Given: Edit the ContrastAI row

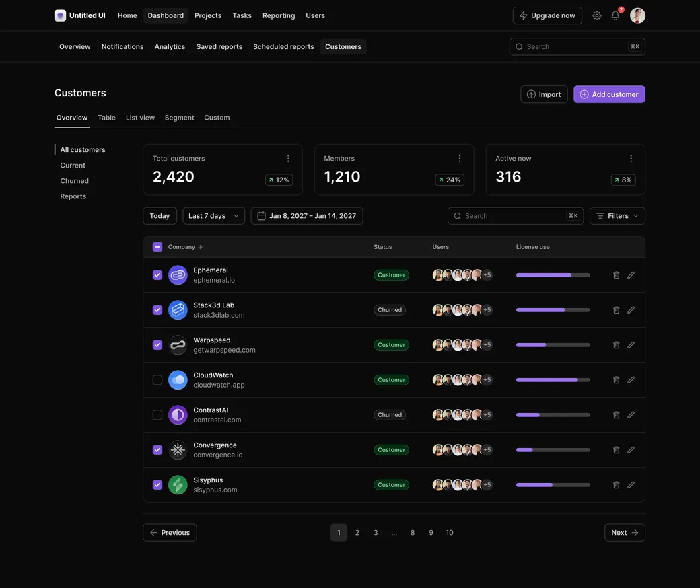Looking at the screenshot, I should click(631, 415).
